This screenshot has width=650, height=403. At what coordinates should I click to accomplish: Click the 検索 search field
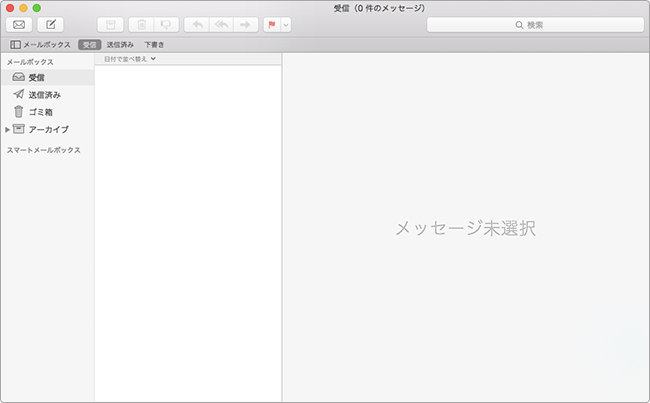535,24
